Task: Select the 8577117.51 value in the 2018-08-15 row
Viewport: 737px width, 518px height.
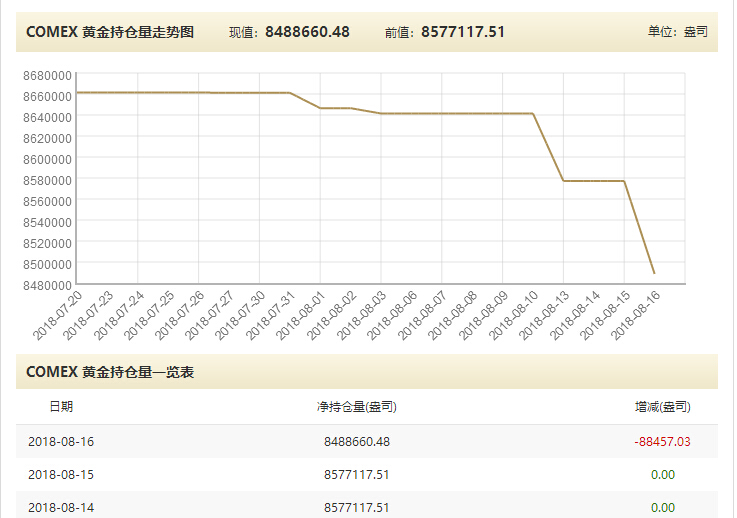Action: pos(357,475)
